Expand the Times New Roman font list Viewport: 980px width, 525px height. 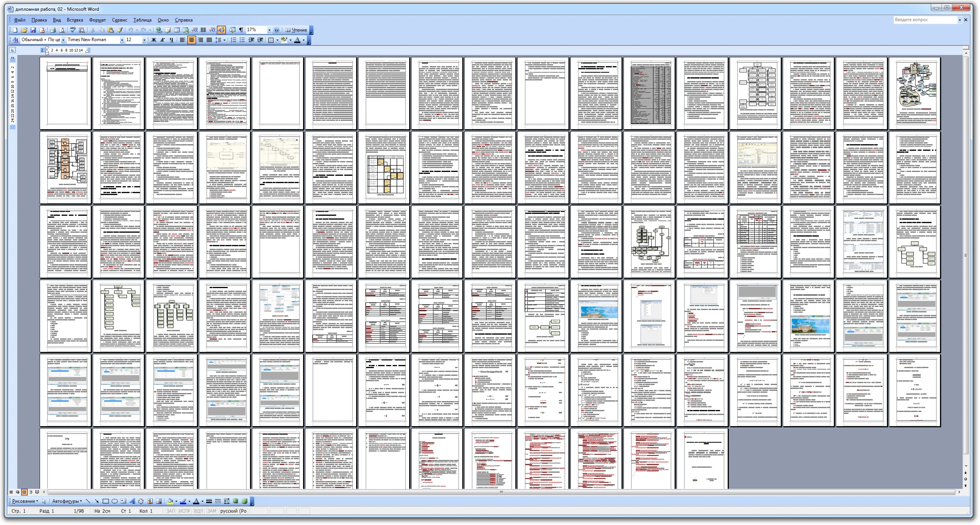(x=122, y=40)
